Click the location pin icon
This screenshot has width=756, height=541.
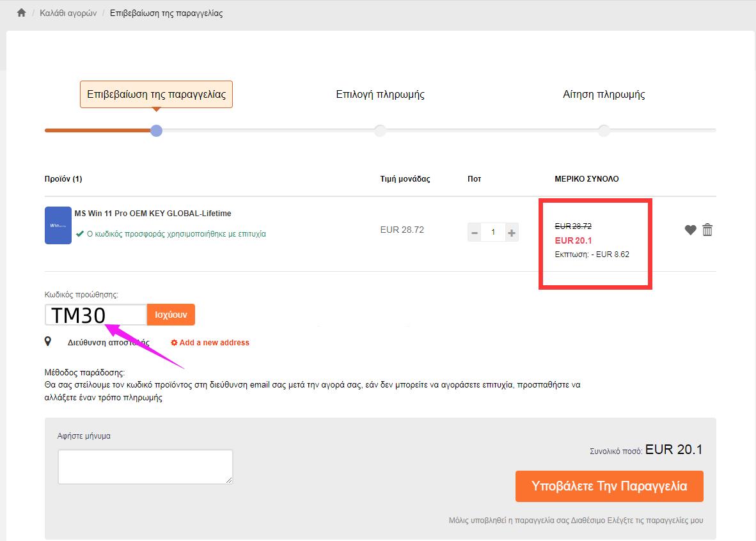click(x=48, y=342)
